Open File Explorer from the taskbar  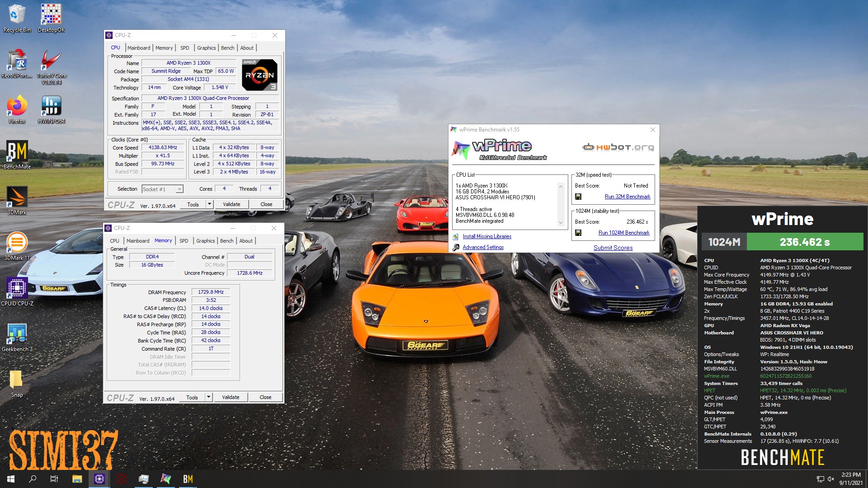pos(77,479)
